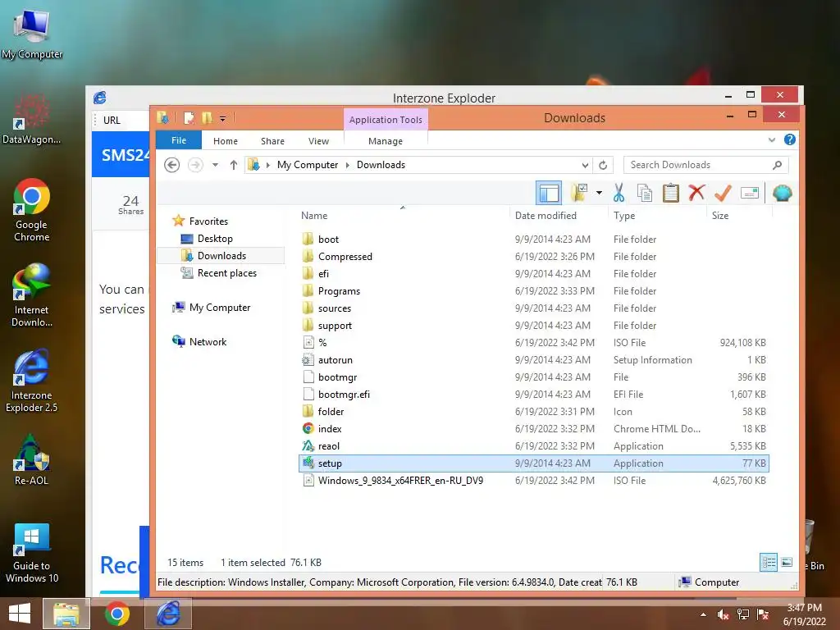Open DataWagon desktop shortcut
The width and height of the screenshot is (840, 630).
pos(31,118)
